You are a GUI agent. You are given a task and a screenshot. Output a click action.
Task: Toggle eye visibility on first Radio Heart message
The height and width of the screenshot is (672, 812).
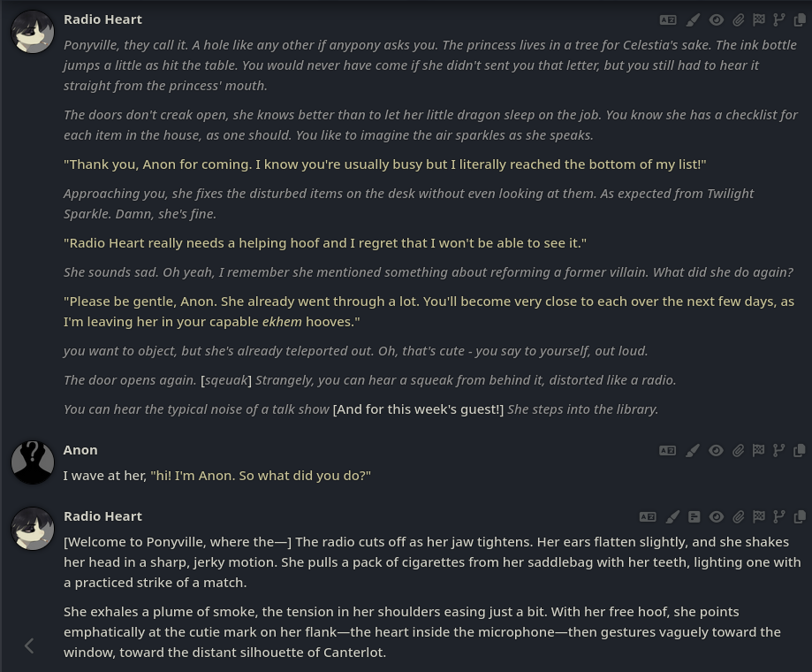(x=717, y=20)
